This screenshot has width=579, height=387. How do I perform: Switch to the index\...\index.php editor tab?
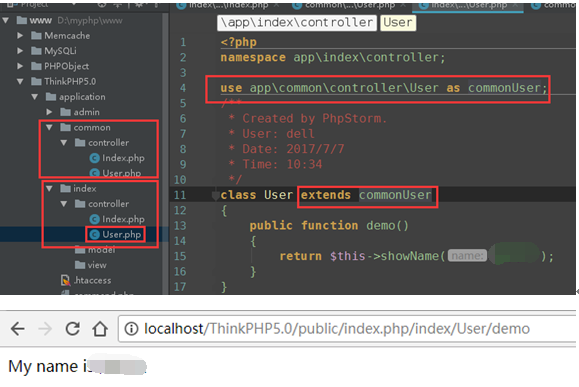[228, 5]
